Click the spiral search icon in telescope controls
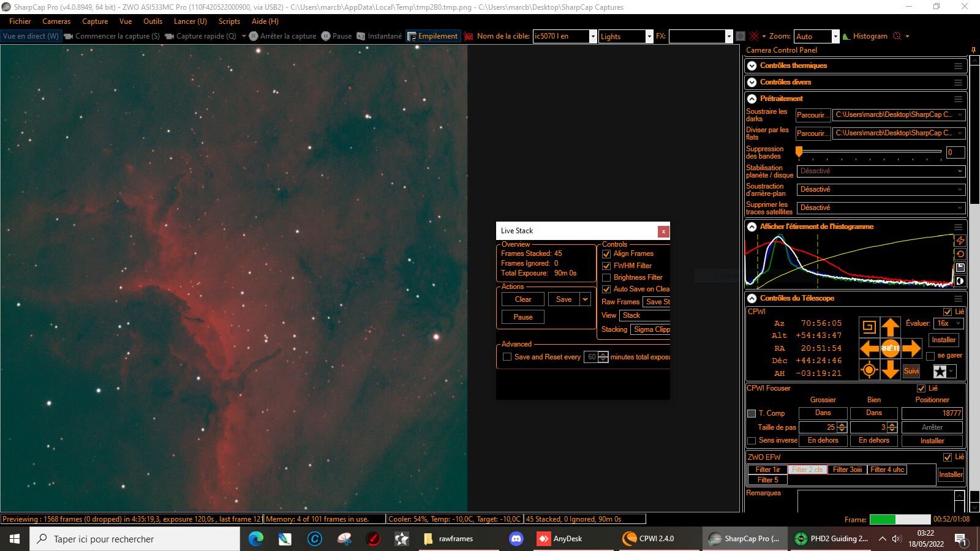 pos(869,327)
